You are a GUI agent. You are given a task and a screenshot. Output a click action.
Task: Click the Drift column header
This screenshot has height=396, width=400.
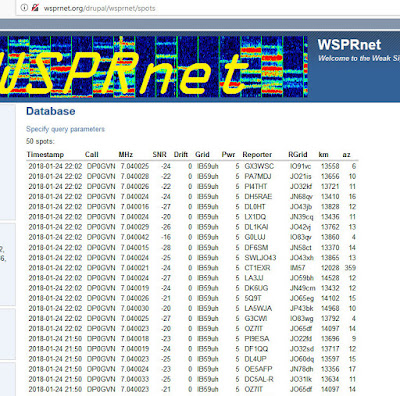pos(181,155)
